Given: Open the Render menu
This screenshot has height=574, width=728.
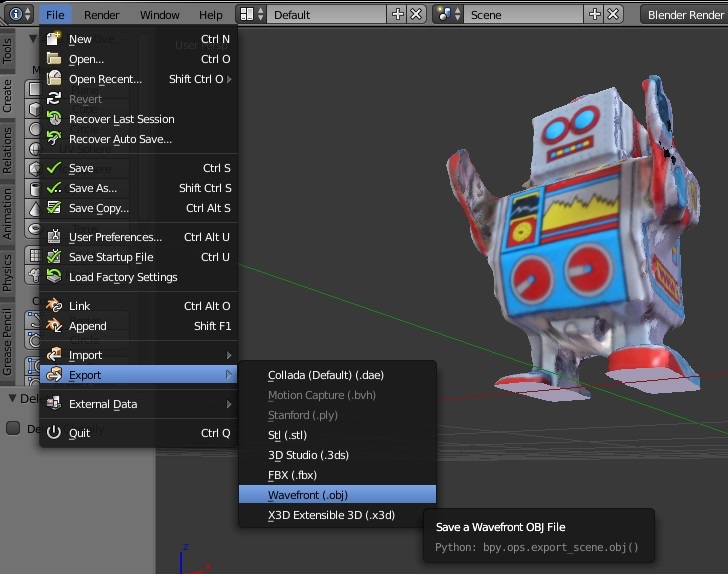Looking at the screenshot, I should pos(101,15).
